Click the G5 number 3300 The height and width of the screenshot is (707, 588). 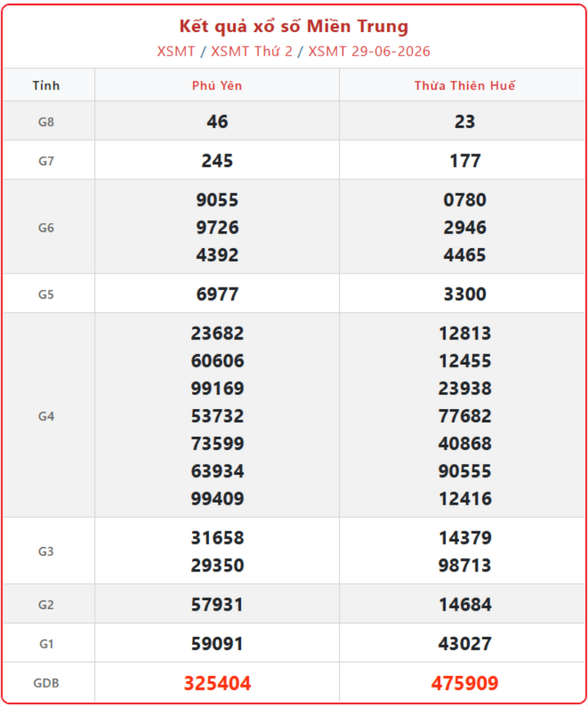(x=465, y=295)
